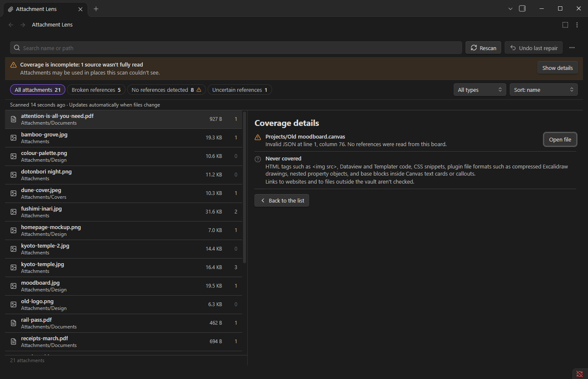Click the question icon beside Never covered
The image size is (588, 379).
click(258, 159)
